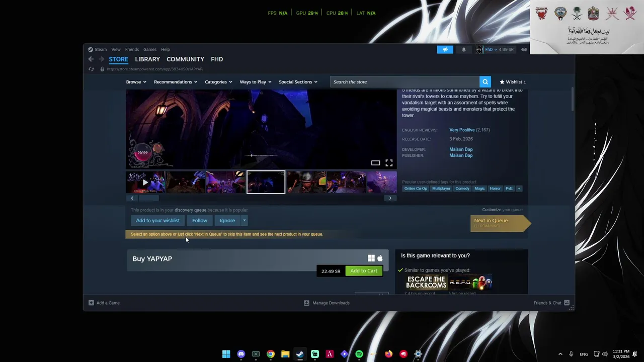
Task: Open the View menu
Action: 116,49
